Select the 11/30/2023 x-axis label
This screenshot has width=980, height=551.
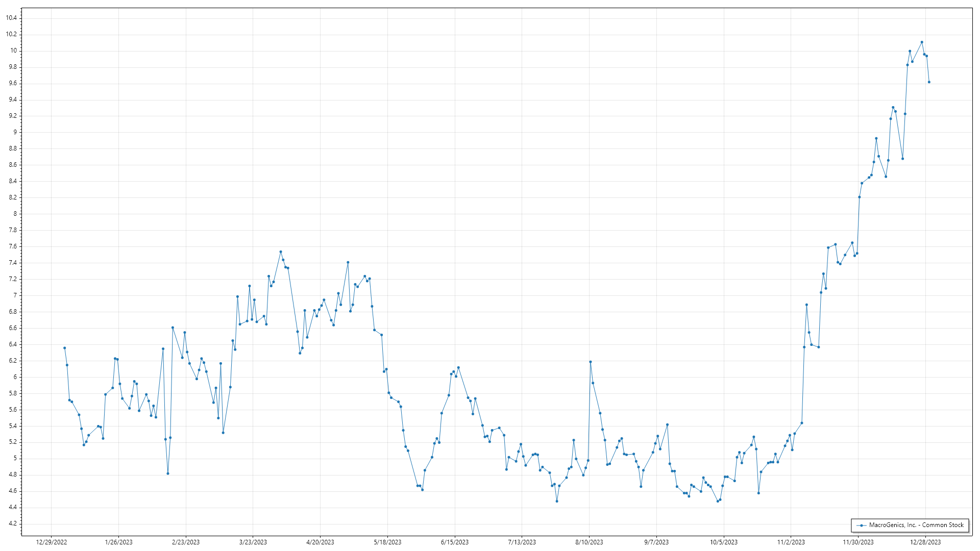(858, 542)
